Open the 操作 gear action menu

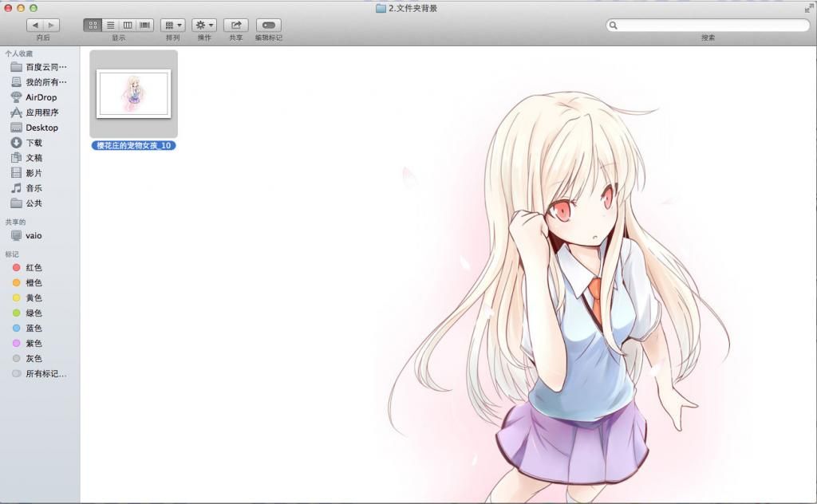tap(204, 26)
